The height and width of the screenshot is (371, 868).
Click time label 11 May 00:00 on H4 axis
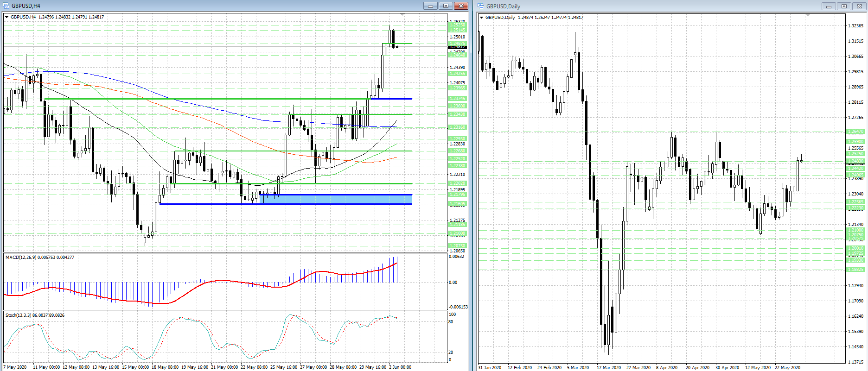coord(46,367)
